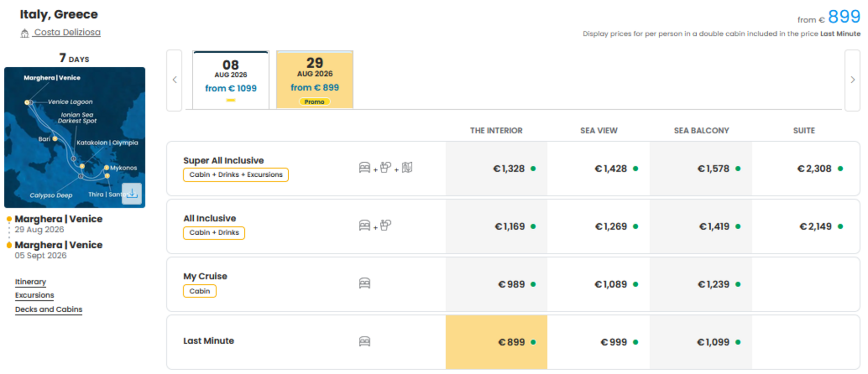
Task: Click the Sea View column header
Action: click(599, 130)
